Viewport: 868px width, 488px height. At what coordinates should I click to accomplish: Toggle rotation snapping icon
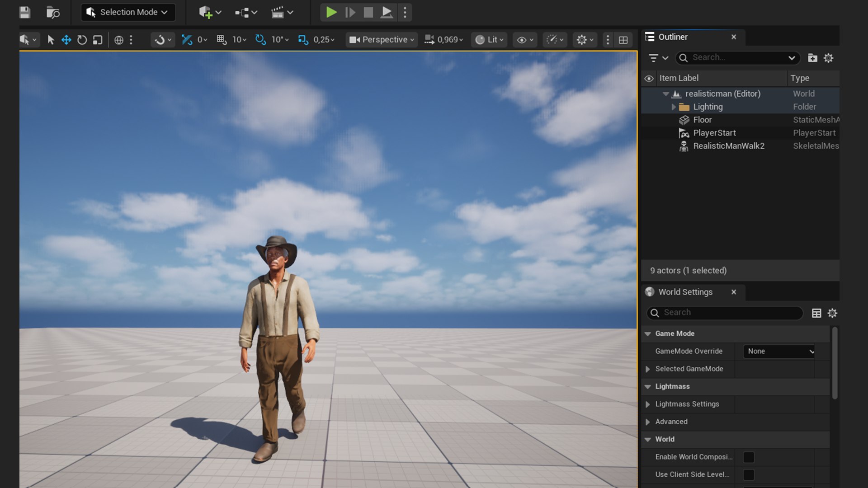coord(260,40)
